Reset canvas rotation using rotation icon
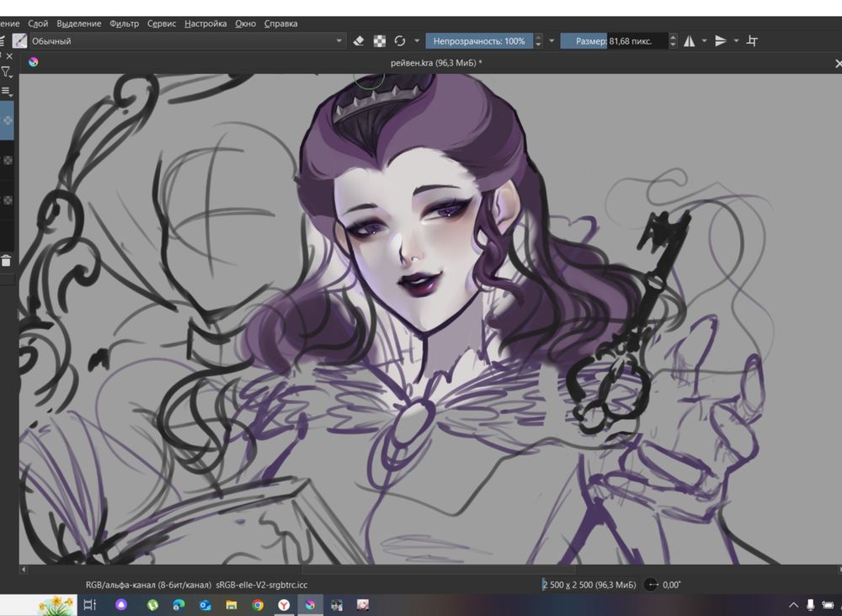The width and height of the screenshot is (842, 616). point(651,585)
